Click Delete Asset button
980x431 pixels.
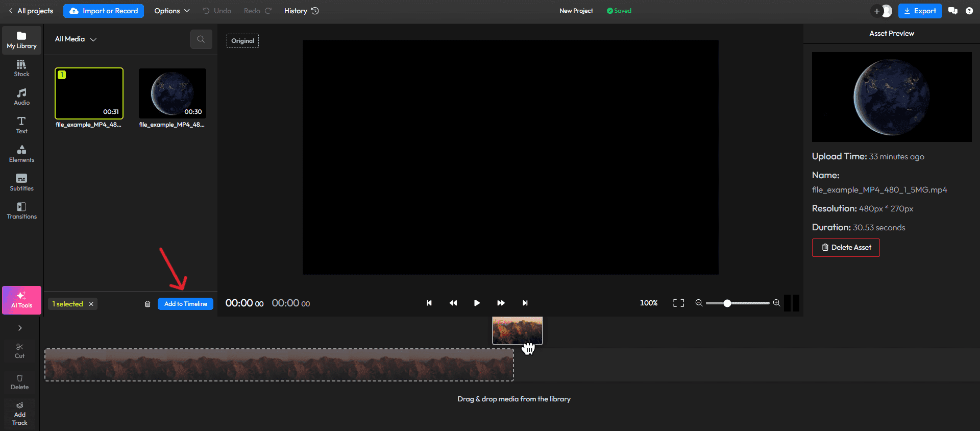click(x=846, y=248)
